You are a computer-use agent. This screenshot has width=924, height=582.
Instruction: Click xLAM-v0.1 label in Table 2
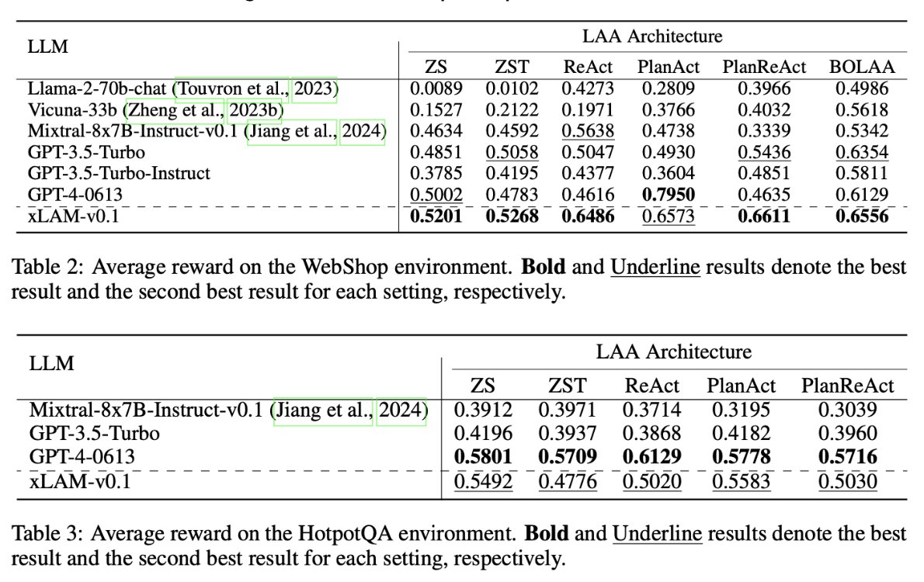[x=73, y=217]
